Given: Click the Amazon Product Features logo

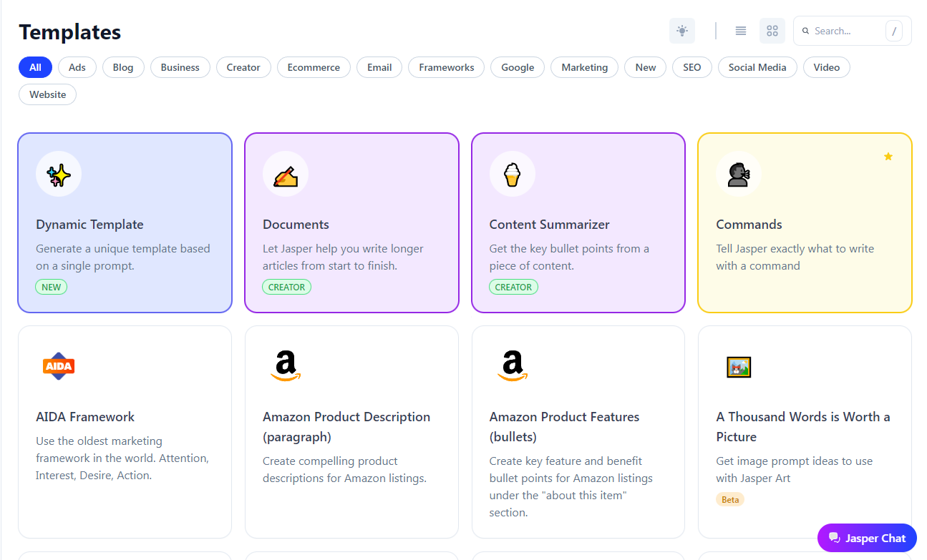Looking at the screenshot, I should pos(512,366).
